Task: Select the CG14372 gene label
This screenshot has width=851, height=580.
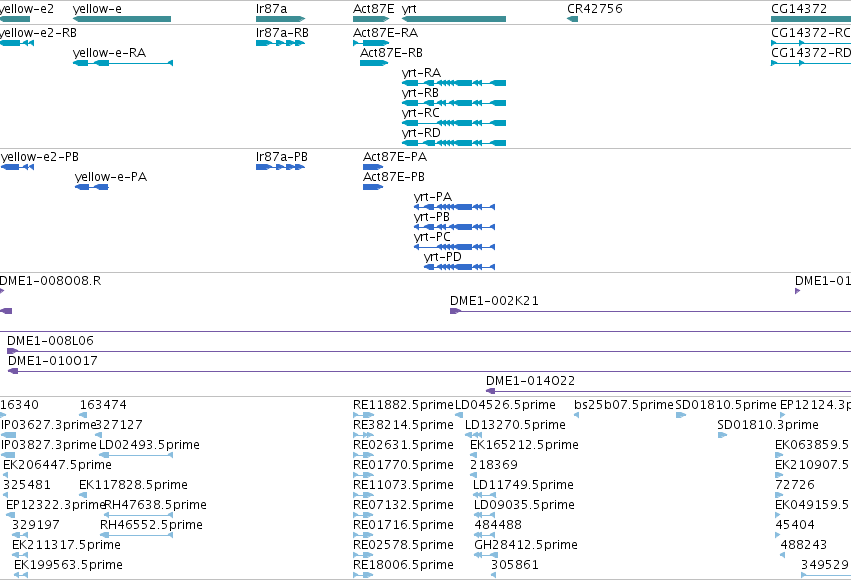Action: click(x=799, y=9)
